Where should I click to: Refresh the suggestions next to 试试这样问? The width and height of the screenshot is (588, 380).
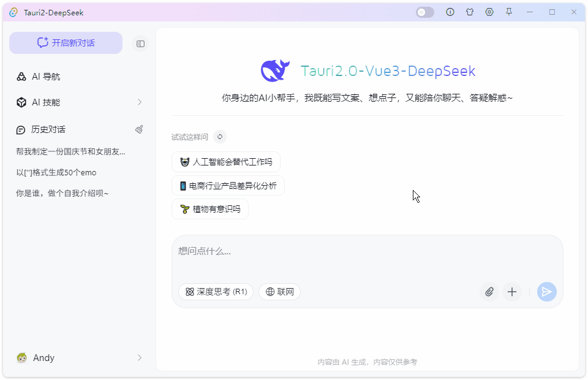[x=220, y=137]
